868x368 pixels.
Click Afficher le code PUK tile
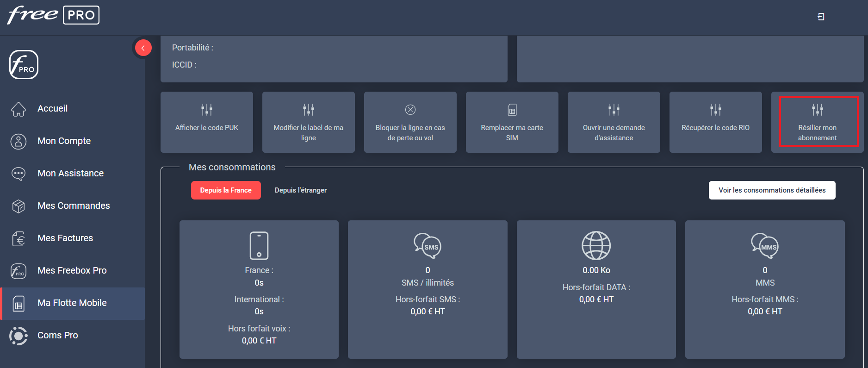tap(207, 122)
